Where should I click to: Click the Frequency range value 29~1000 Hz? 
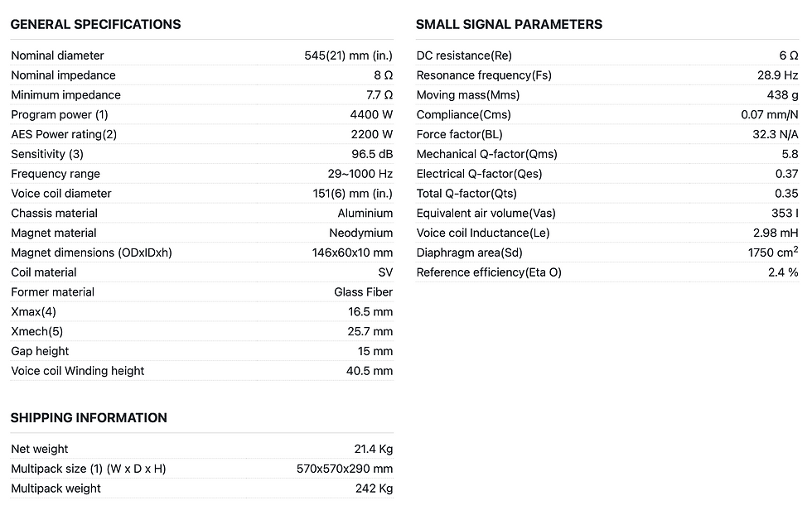coord(360,174)
